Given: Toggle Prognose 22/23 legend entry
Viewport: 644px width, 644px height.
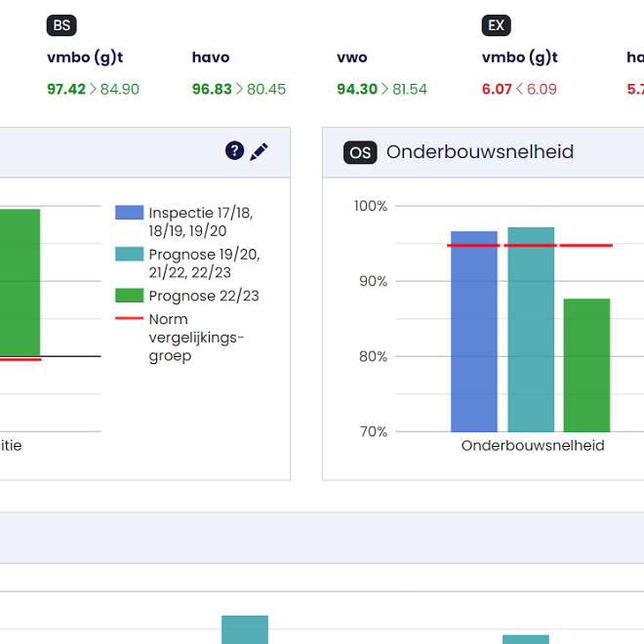Looking at the screenshot, I should click(187, 296).
